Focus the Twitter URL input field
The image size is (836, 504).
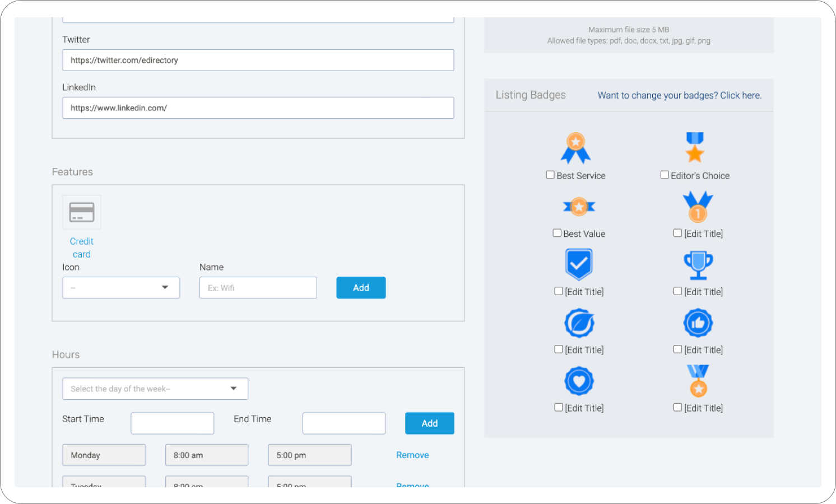click(x=258, y=60)
